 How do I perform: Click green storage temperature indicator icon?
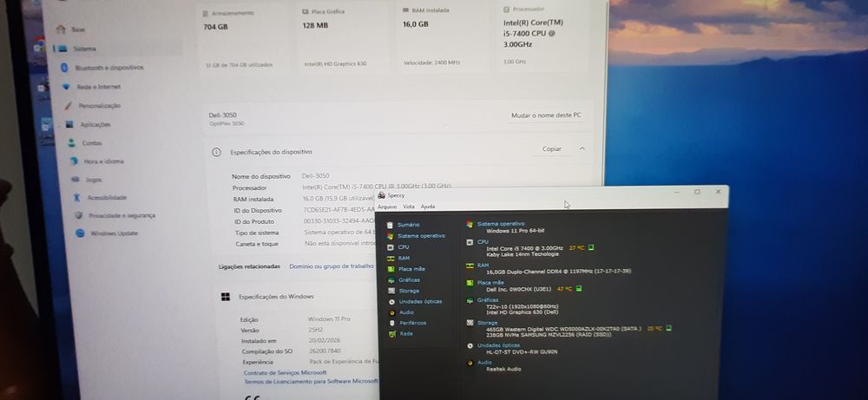pos(668,328)
